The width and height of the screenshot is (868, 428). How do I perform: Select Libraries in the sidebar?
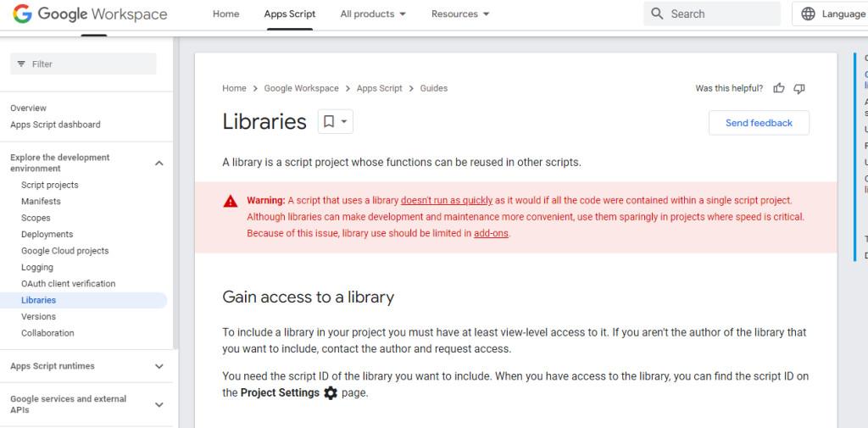[x=84, y=300]
